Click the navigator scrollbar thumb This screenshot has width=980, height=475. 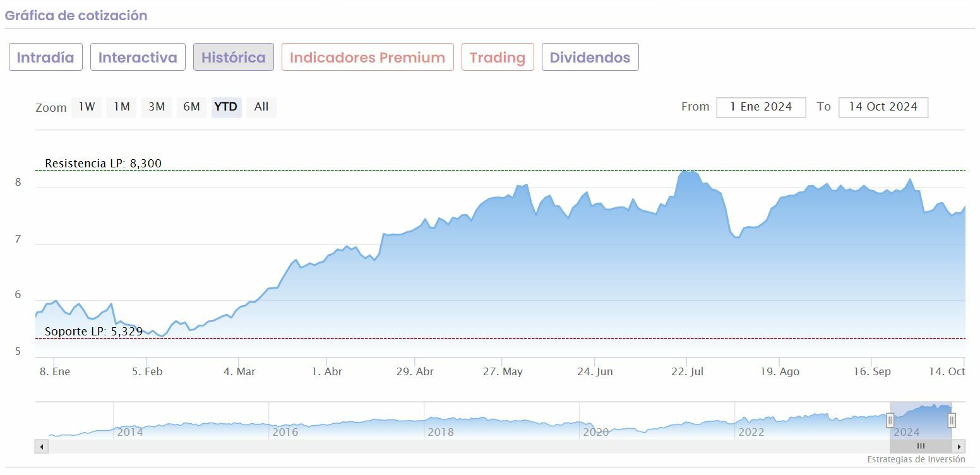pos(920,447)
